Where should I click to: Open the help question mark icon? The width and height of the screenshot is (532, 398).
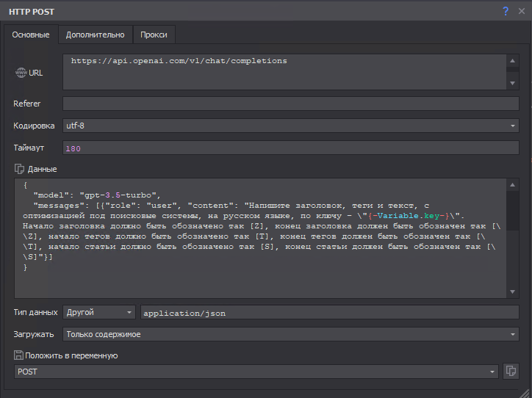tap(506, 11)
